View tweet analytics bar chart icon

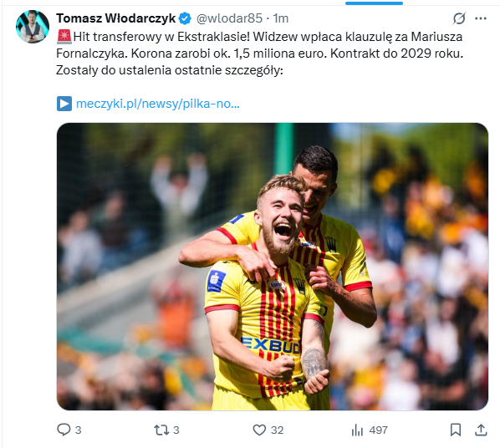tap(357, 430)
